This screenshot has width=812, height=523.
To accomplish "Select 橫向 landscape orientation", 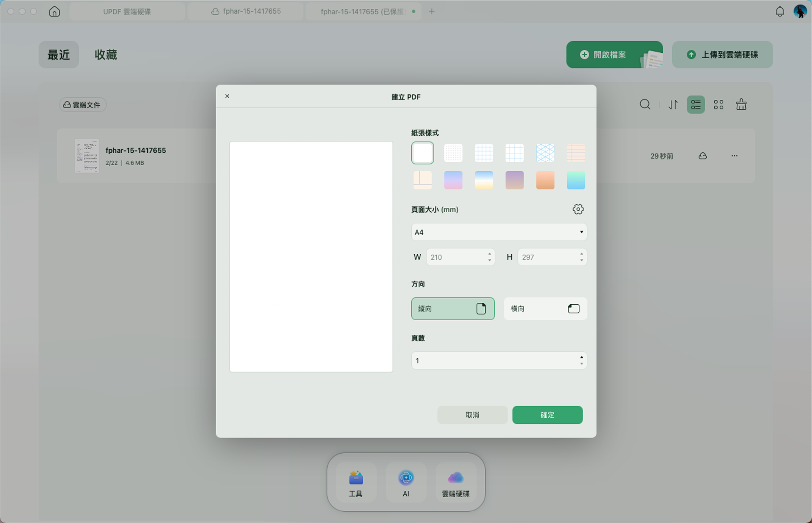I will 545,308.
